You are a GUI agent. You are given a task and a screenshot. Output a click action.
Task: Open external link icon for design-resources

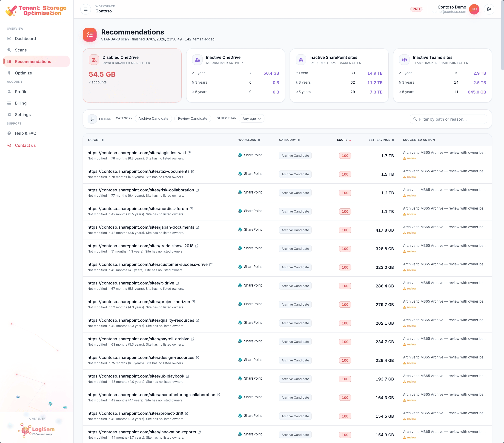point(198,358)
